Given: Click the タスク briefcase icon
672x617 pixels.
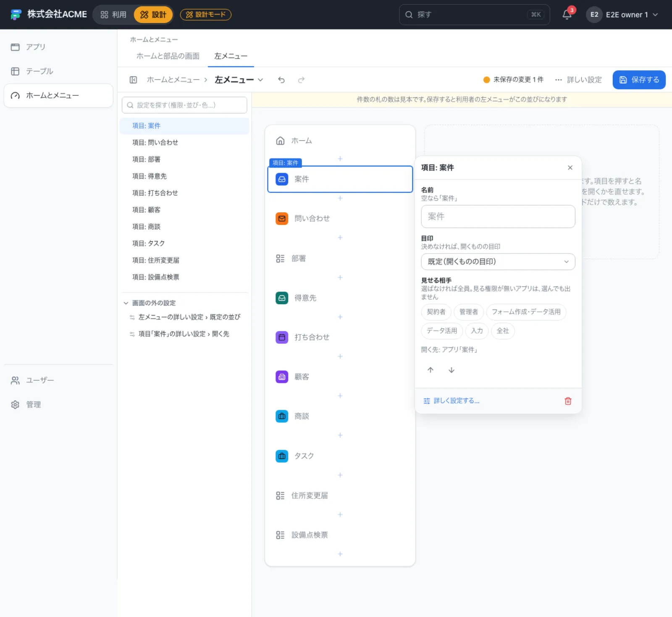Looking at the screenshot, I should coord(282,456).
